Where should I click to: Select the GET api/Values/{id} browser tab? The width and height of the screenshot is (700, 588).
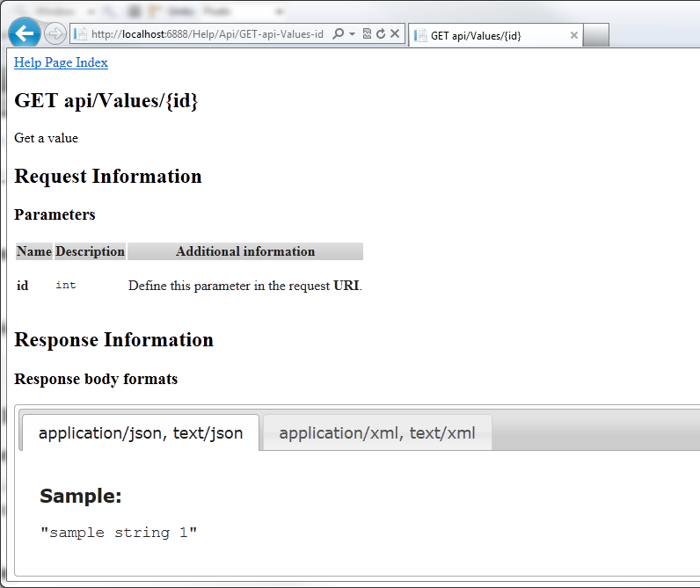495,35
